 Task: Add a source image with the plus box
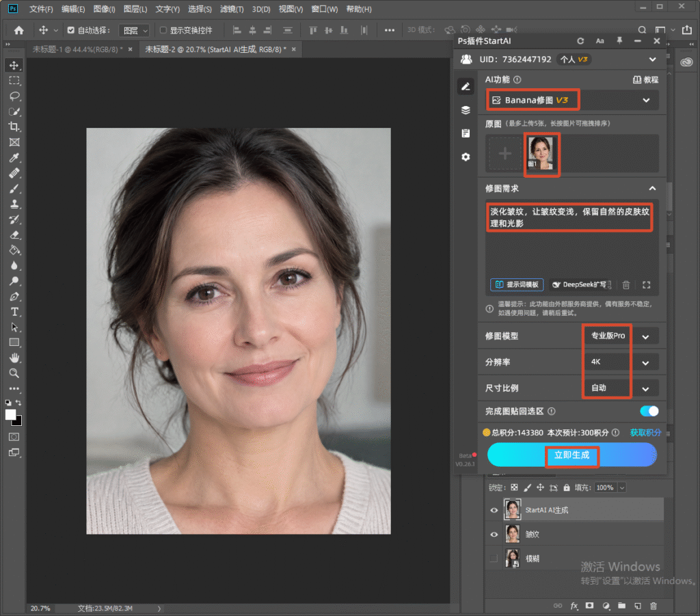click(505, 154)
